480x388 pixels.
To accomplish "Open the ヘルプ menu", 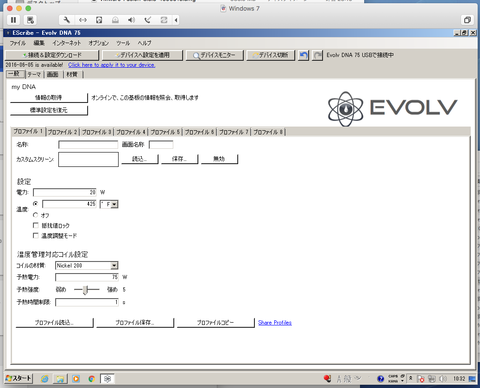I will click(x=144, y=43).
